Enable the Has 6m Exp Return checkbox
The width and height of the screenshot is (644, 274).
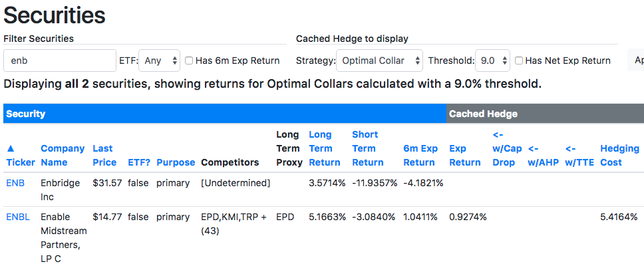click(188, 61)
